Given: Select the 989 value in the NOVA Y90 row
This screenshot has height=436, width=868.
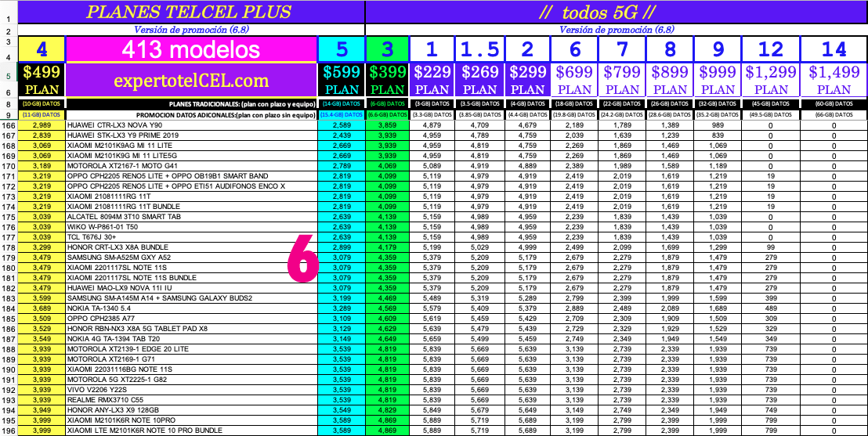Looking at the screenshot, I should [718, 125].
